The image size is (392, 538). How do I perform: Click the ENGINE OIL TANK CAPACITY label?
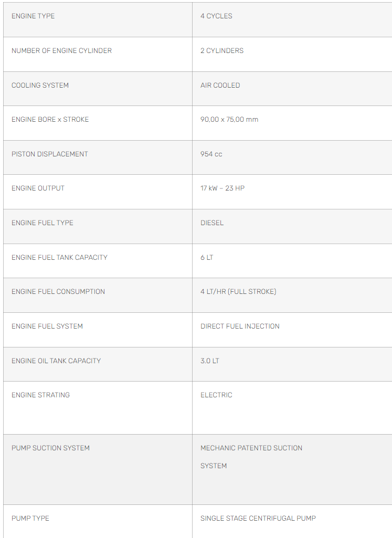(x=56, y=361)
